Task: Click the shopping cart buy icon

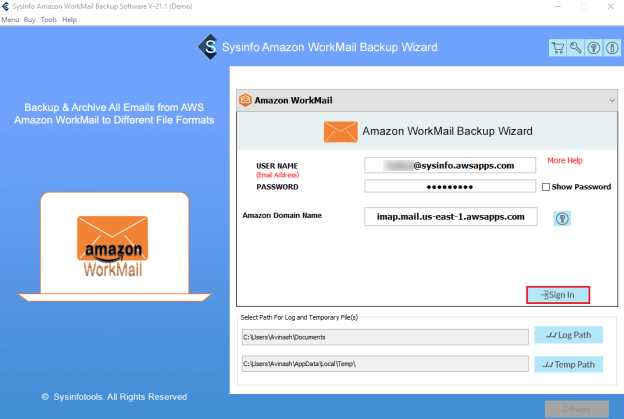Action: 558,48
